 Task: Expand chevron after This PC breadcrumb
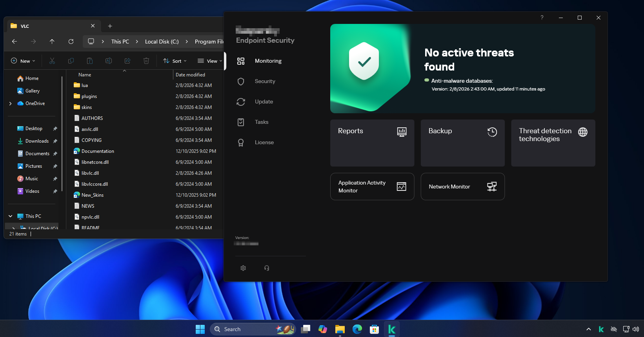click(x=137, y=42)
